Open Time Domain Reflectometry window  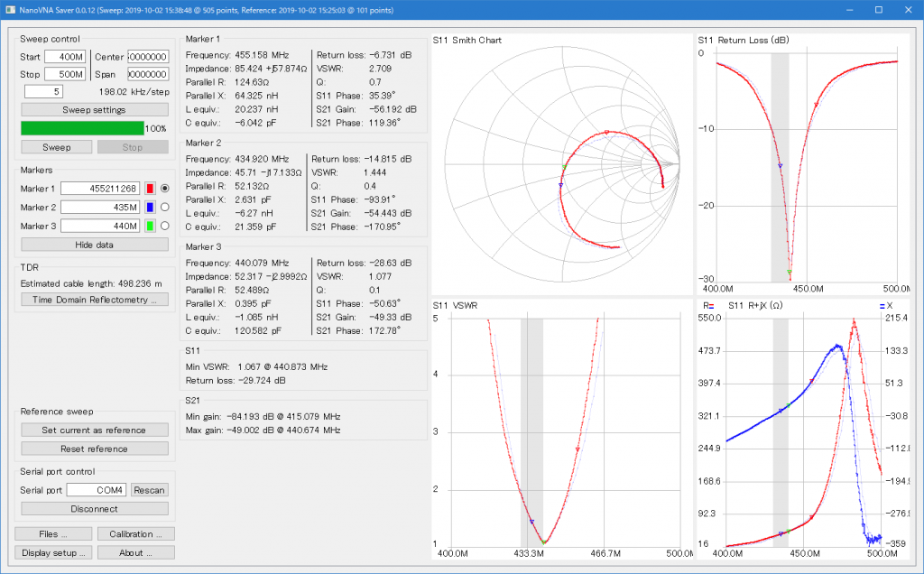coord(94,300)
